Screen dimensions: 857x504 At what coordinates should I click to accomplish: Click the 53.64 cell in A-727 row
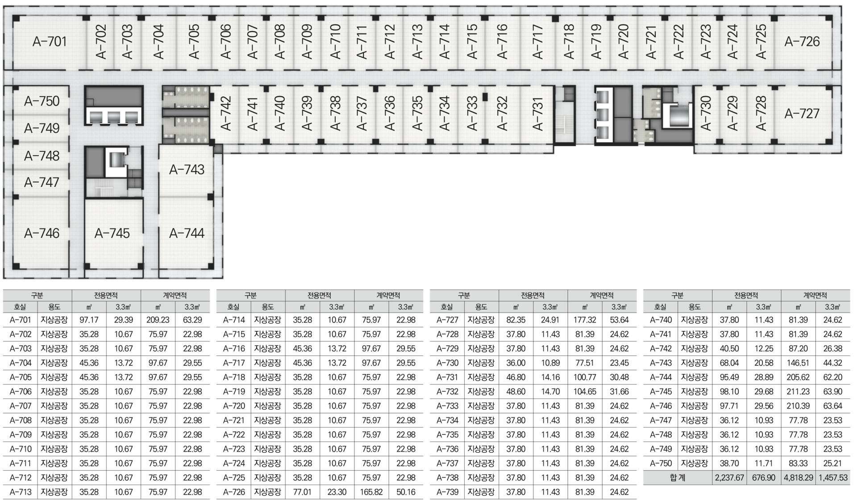[x=620, y=320]
